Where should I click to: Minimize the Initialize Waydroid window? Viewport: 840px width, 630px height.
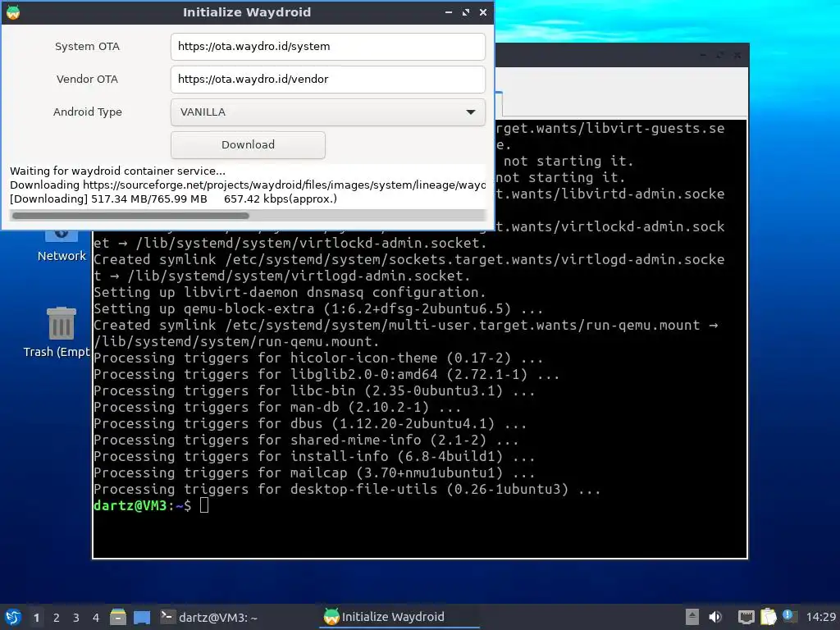coord(449,11)
